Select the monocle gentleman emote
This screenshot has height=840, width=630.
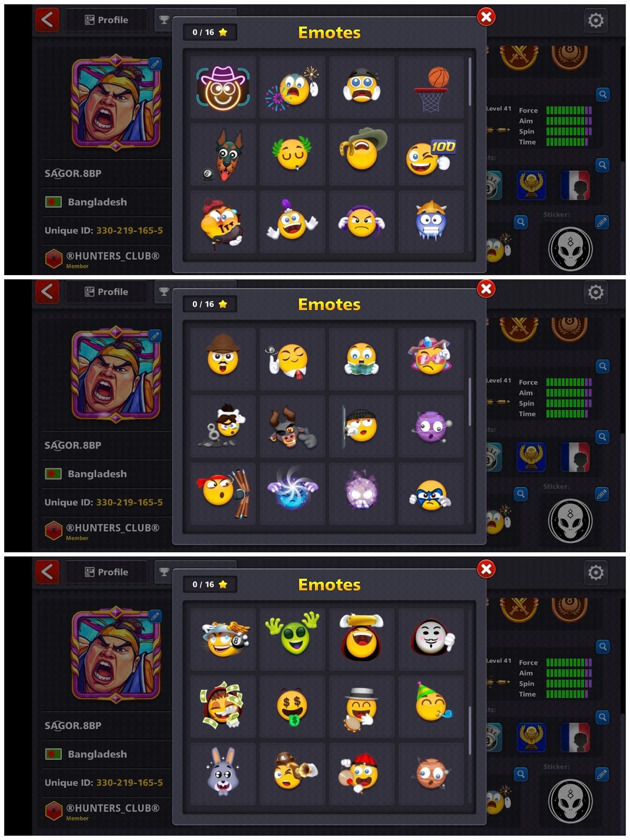coord(292,359)
